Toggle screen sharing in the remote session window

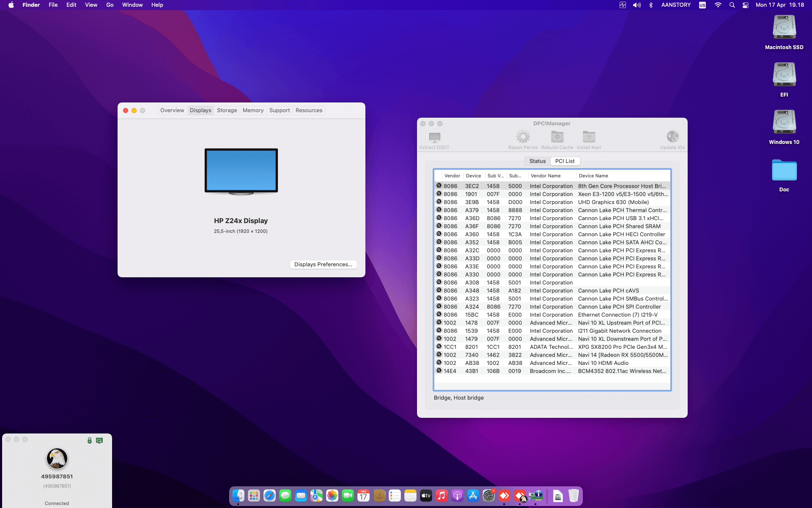pyautogui.click(x=99, y=440)
